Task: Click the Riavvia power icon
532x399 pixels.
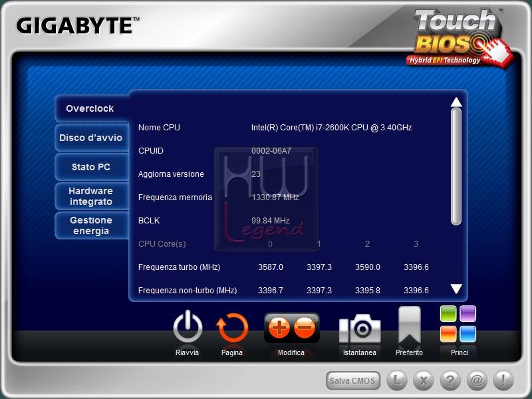Action: click(x=188, y=327)
